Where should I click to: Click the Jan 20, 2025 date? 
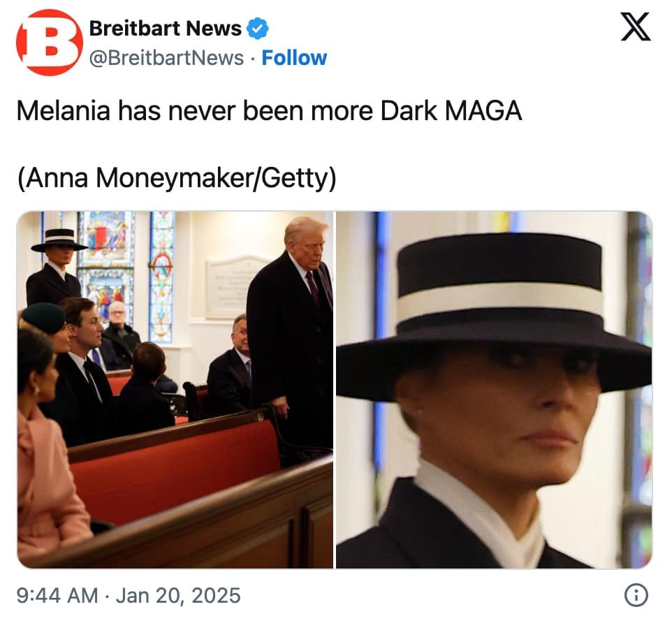point(177,596)
